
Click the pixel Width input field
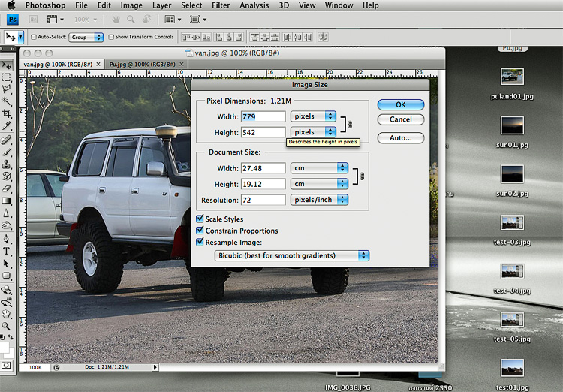(263, 116)
